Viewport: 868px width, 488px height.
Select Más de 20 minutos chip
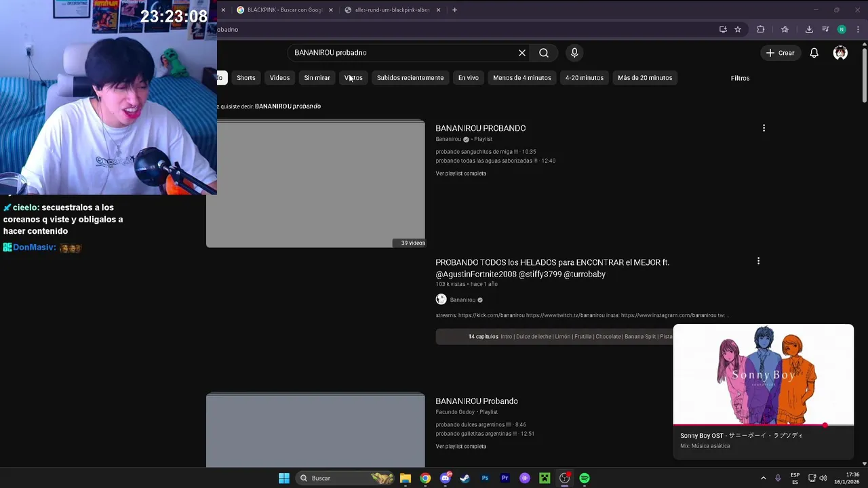[645, 78]
